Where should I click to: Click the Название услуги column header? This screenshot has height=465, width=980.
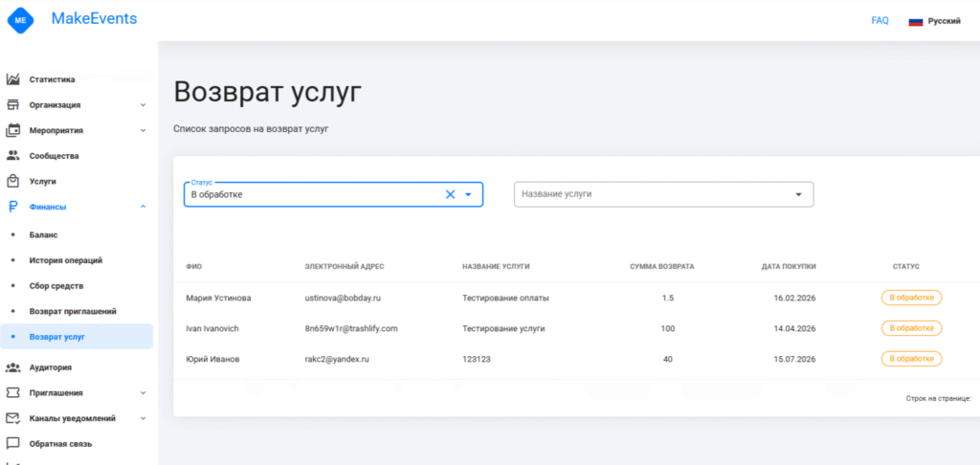[496, 267]
